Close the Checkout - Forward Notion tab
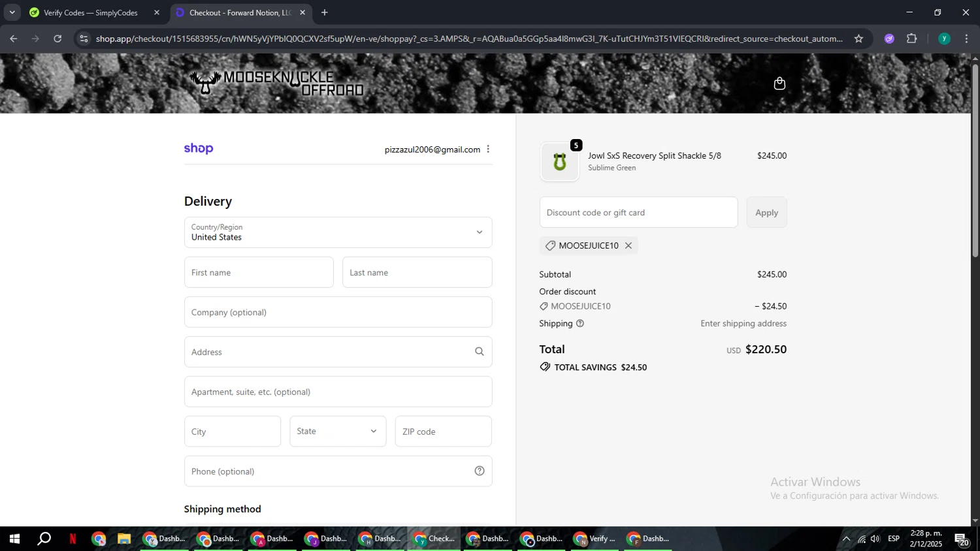The image size is (980, 551). click(302, 12)
